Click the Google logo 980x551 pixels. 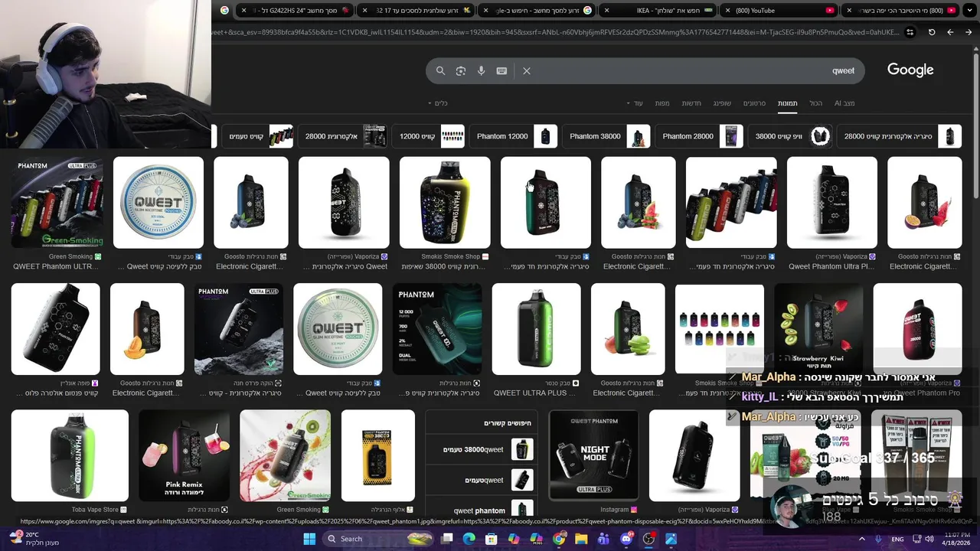910,70
